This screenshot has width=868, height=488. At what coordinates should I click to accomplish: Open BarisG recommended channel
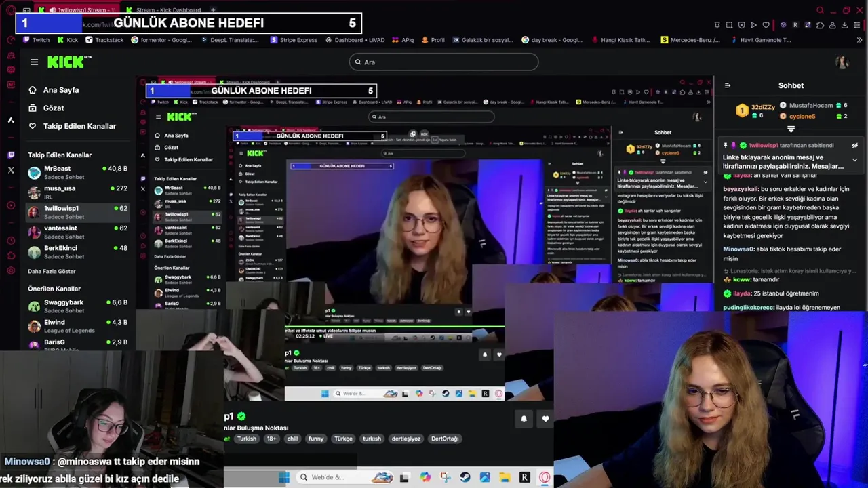pos(78,344)
